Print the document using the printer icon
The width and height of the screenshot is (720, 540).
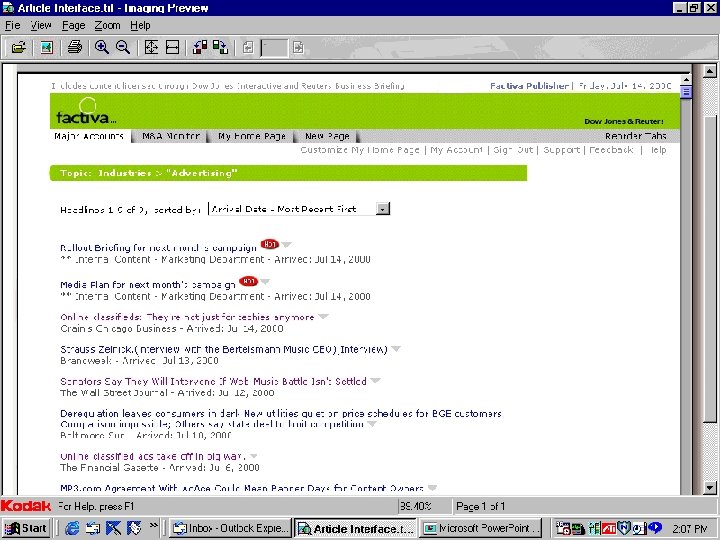point(74,47)
